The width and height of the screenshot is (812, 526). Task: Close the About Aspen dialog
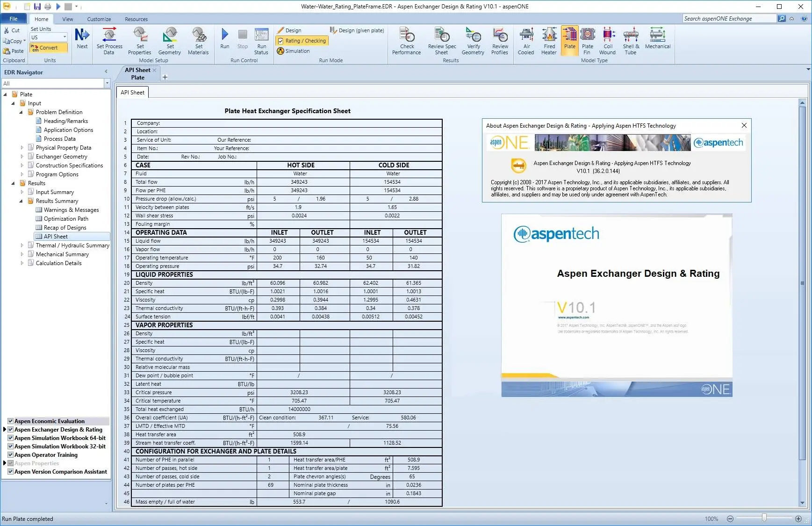coord(744,125)
